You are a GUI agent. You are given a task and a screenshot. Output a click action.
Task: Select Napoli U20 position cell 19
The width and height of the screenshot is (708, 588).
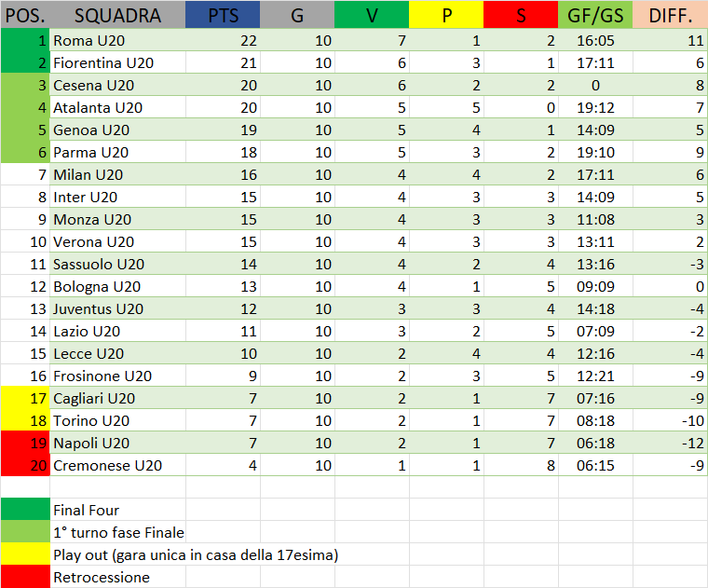tap(25, 444)
